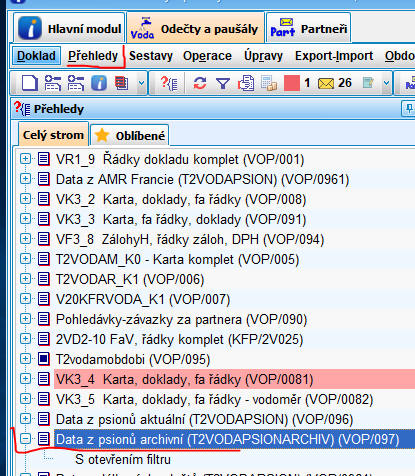Image resolution: width=415 pixels, height=476 pixels.
Task: Click the blue filter funnel icon
Action: (x=223, y=83)
